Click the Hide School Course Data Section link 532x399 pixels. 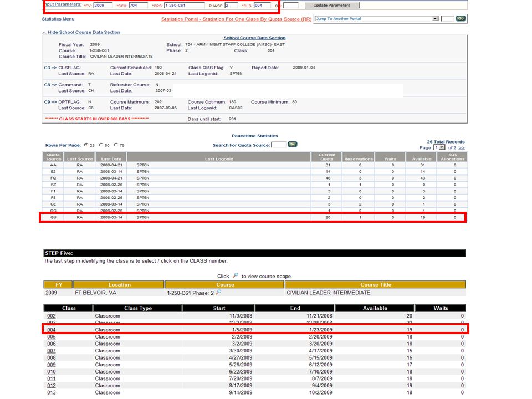(84, 32)
